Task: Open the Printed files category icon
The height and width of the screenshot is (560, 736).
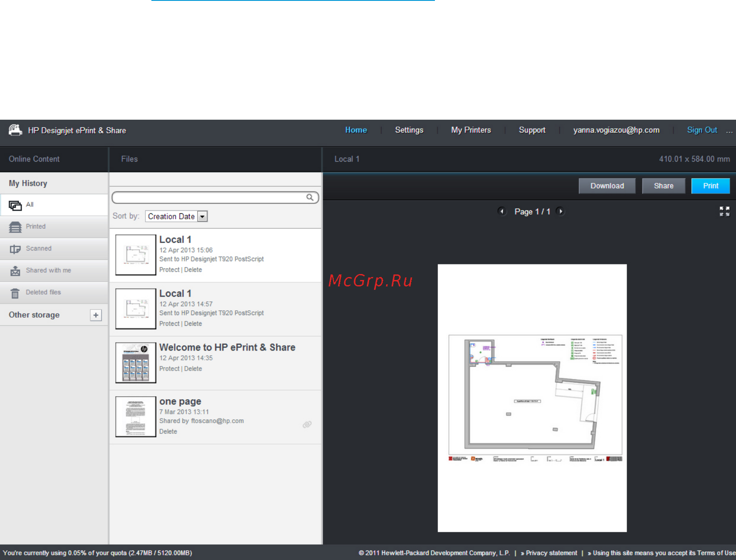Action: pyautogui.click(x=15, y=227)
